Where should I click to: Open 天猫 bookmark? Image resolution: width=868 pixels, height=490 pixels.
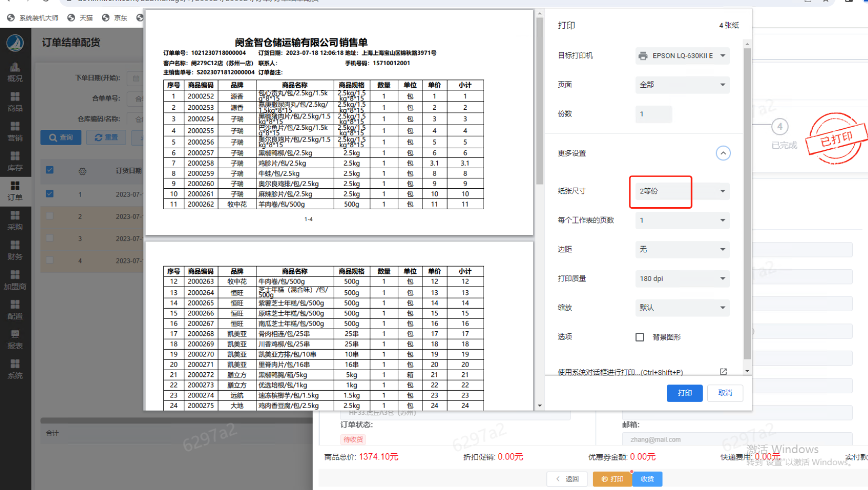click(80, 18)
